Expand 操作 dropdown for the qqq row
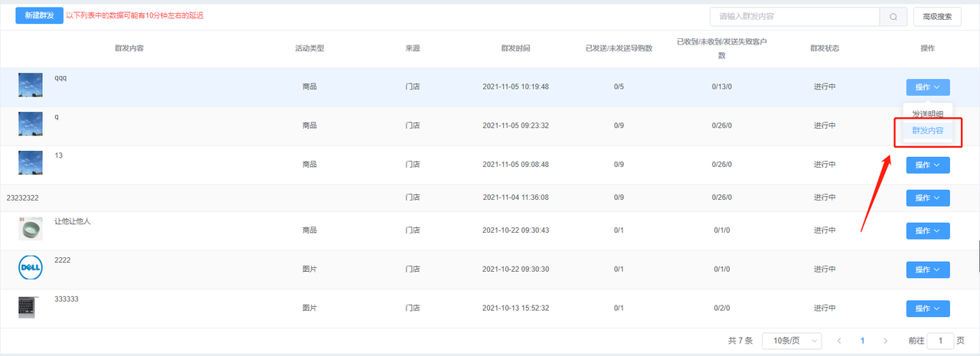Viewport: 980px width, 356px height. (x=928, y=87)
